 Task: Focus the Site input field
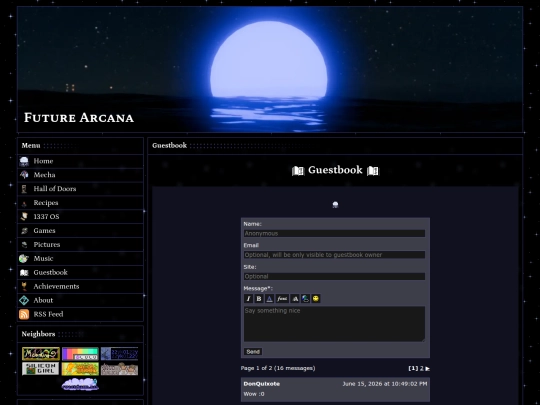tap(334, 277)
